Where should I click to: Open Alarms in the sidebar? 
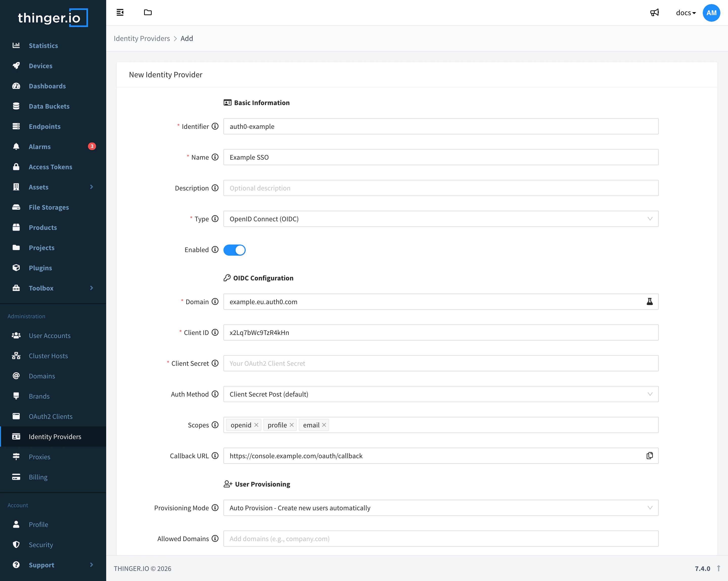pos(53,147)
